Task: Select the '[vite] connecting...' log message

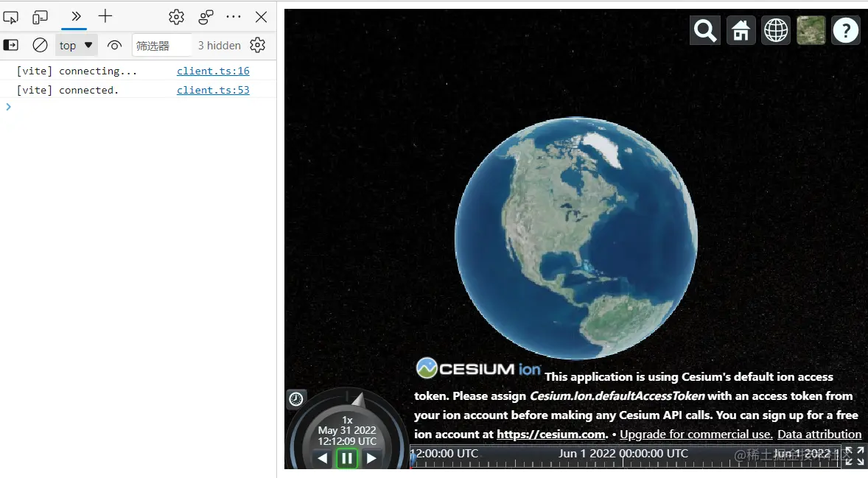Action: [77, 71]
